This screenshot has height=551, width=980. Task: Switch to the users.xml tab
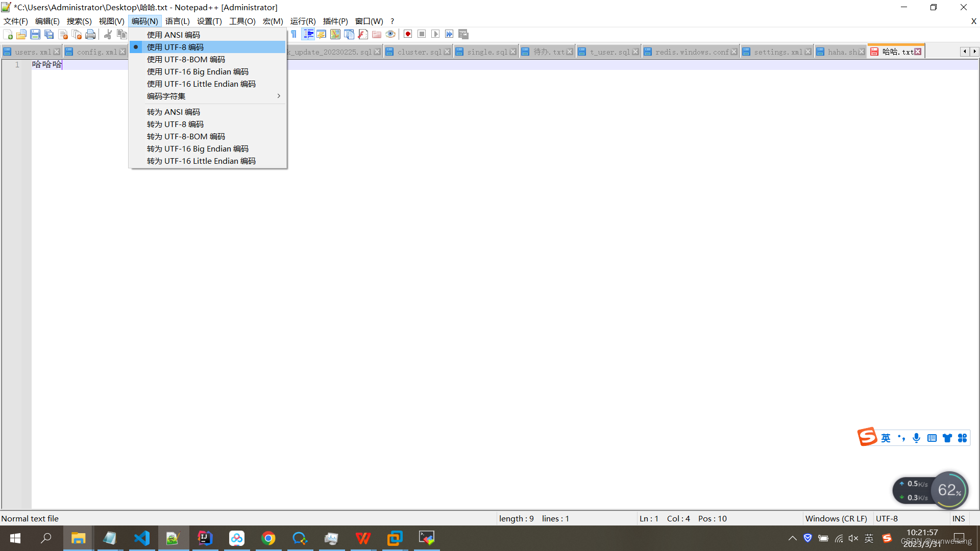[x=32, y=52]
